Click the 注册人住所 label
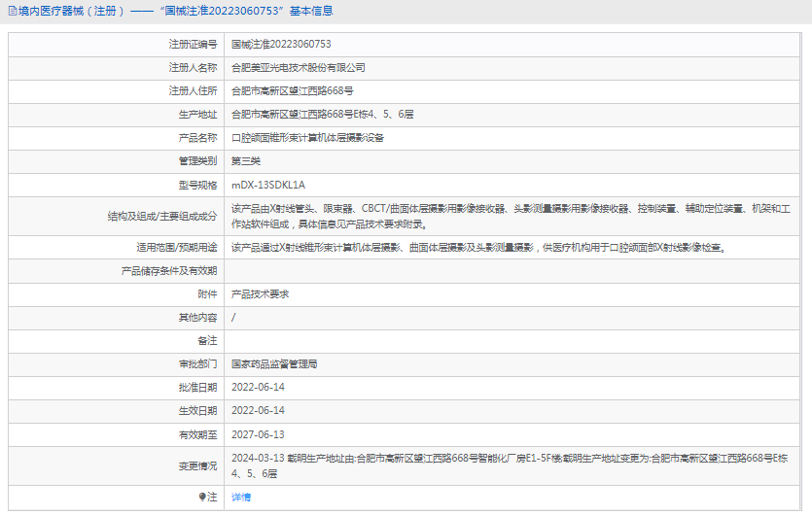This screenshot has height=516, width=812. [x=193, y=91]
